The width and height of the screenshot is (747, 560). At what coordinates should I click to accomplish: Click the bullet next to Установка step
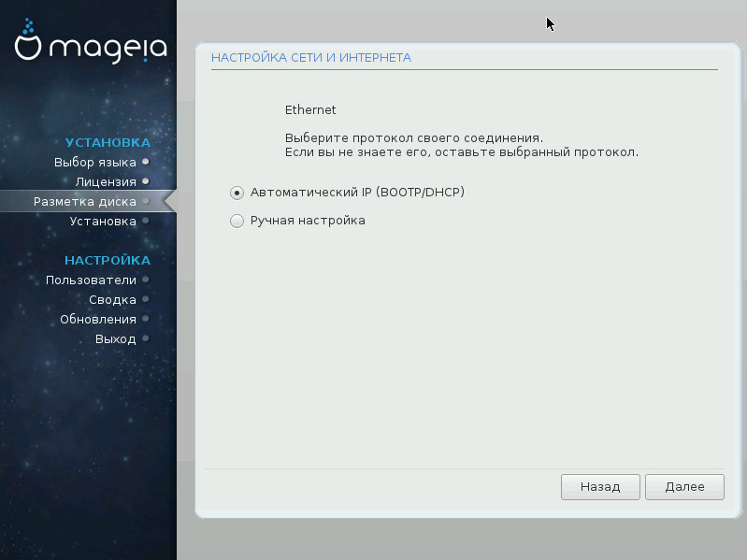coord(146,221)
